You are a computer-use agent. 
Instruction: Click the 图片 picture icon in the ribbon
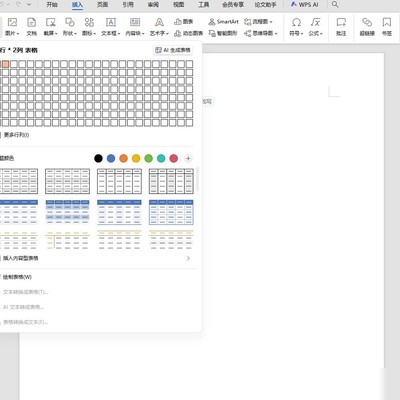(x=12, y=23)
